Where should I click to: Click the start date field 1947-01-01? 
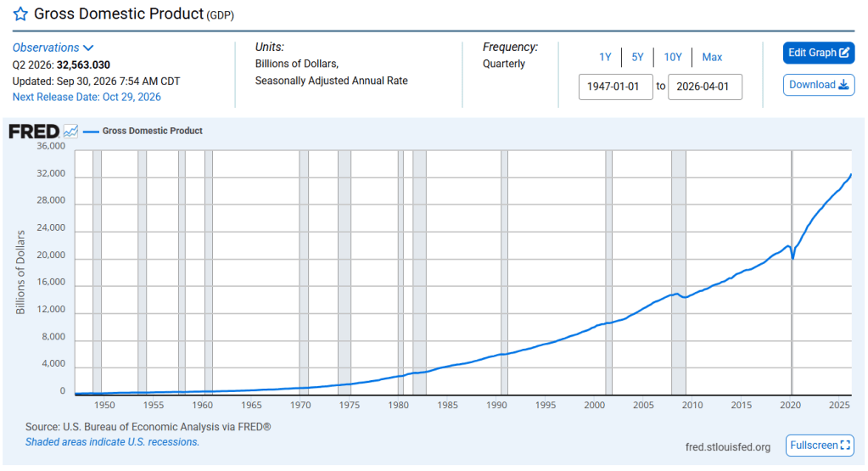click(615, 87)
